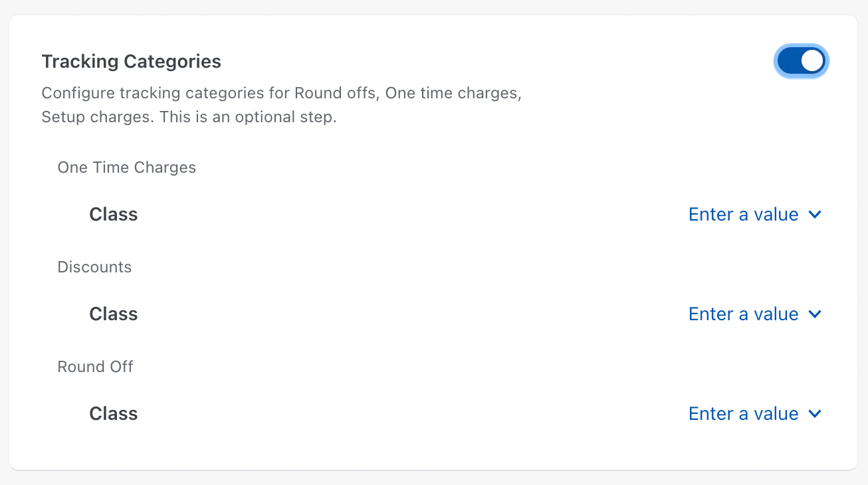Click the chevron arrow in the Round Off row
868x485 pixels.
(815, 414)
